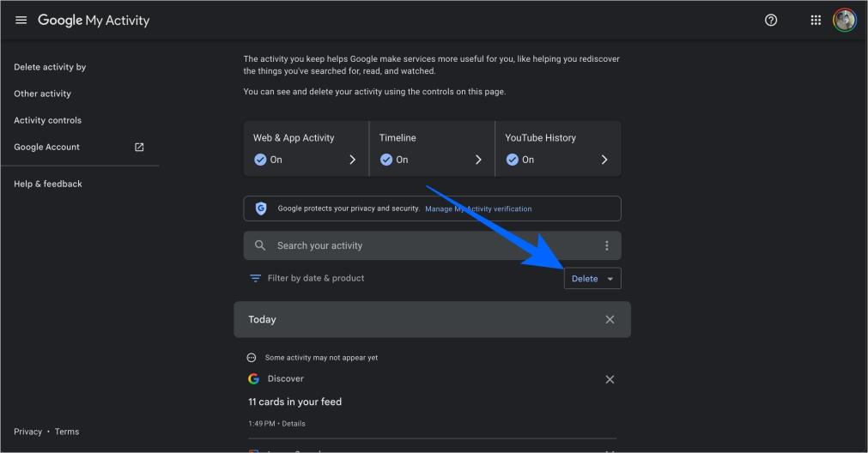Open the Google apps grid

pos(816,21)
